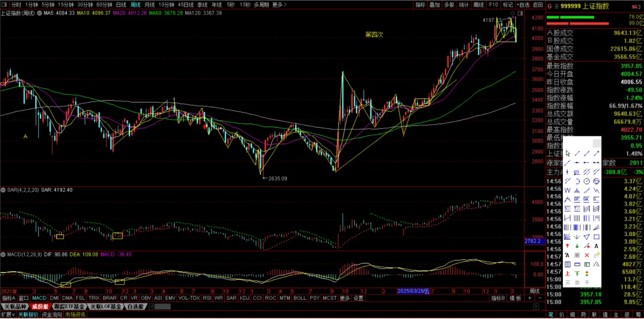Viewport: 644px width, 319px height.
Task: Open the 市场资讯 link
Action: 75,315
